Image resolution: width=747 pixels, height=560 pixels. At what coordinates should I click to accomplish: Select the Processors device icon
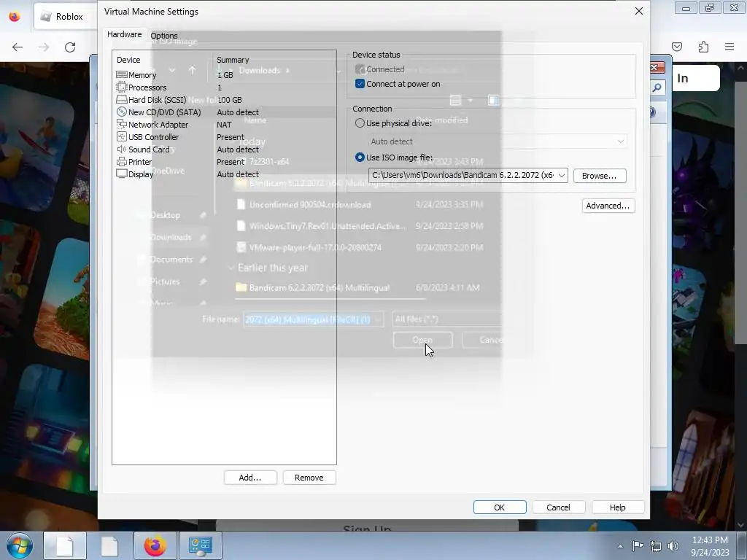point(122,87)
